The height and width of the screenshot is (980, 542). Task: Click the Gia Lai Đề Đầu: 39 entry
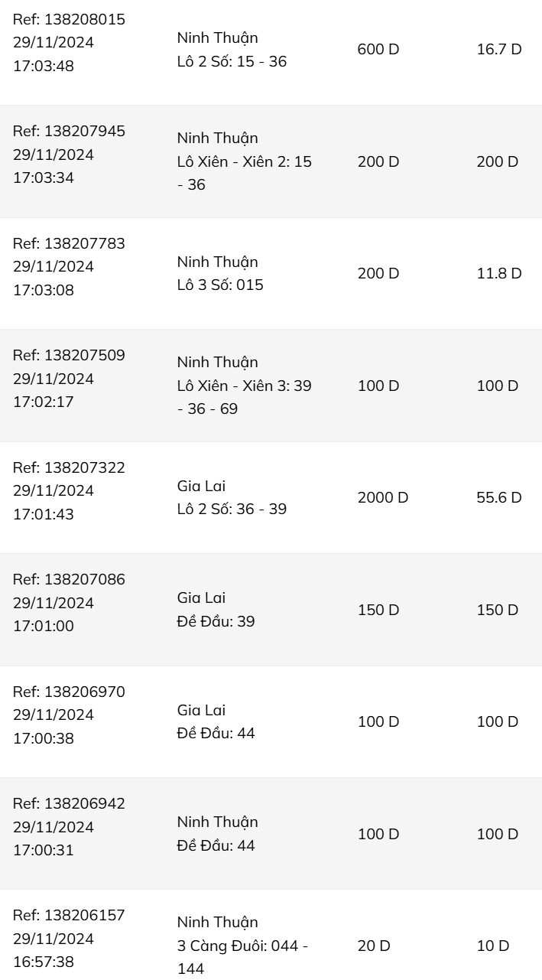216,610
